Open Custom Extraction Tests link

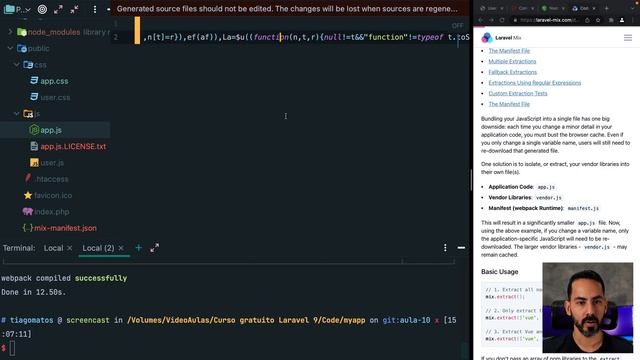coord(518,93)
